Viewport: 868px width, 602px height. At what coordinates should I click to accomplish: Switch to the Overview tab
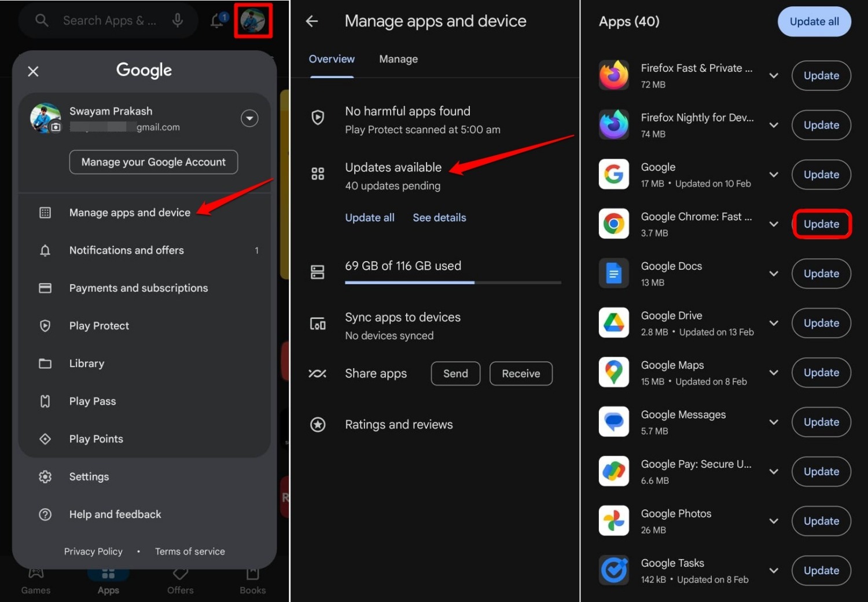pyautogui.click(x=332, y=59)
